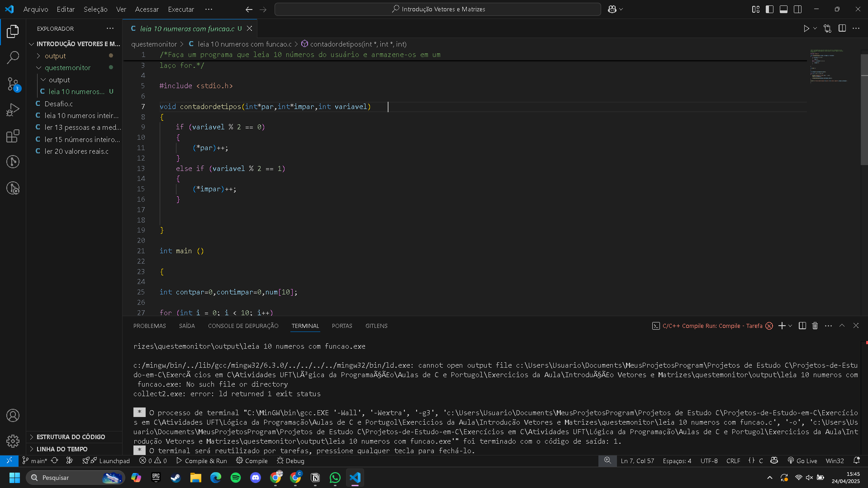Viewport: 868px width, 488px height.
Task: Change UTF-8 file encoding
Action: (x=709, y=461)
